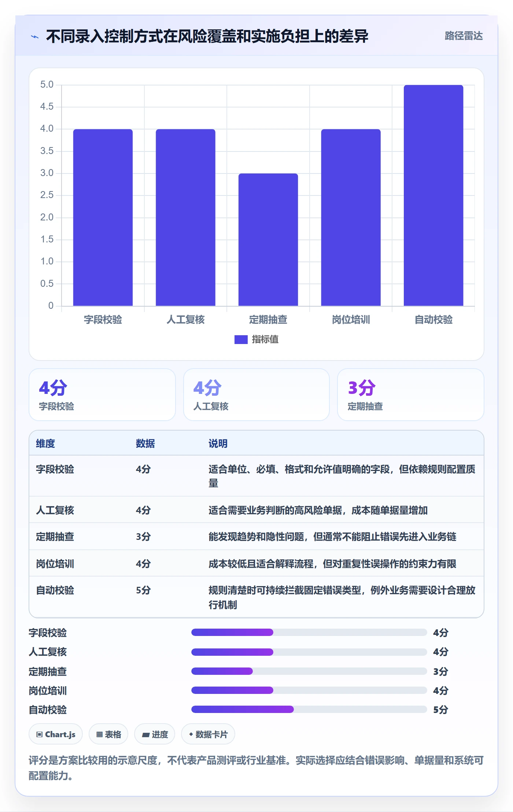Image resolution: width=513 pixels, height=812 pixels.
Task: Open the 3分 定期抽查 data card
Action: tap(411, 395)
